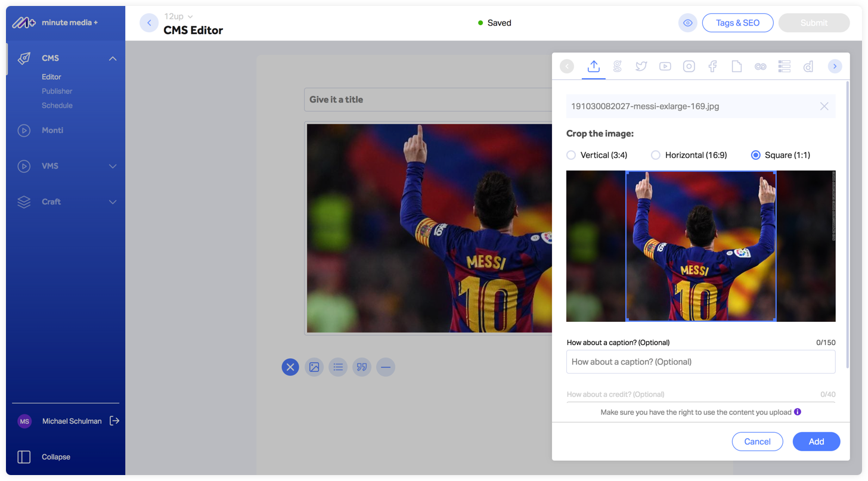Click the Minute Media+ logo

55,23
